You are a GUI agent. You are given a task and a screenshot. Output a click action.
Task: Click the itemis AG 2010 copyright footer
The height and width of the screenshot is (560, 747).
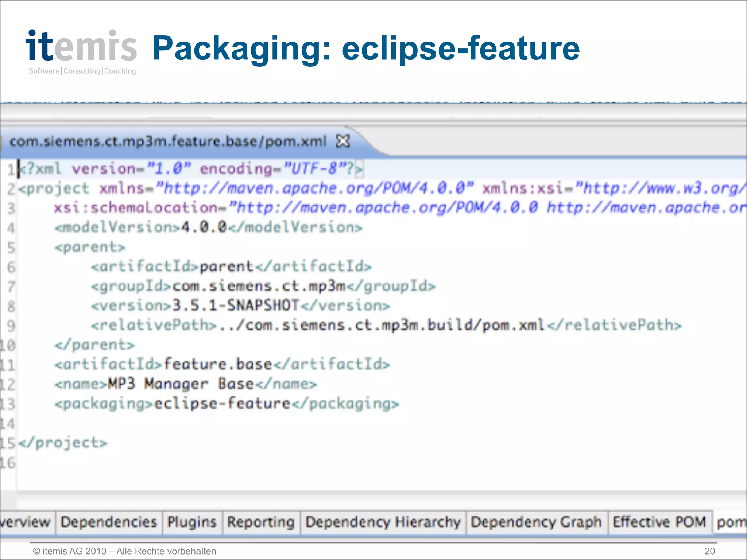click(x=124, y=551)
